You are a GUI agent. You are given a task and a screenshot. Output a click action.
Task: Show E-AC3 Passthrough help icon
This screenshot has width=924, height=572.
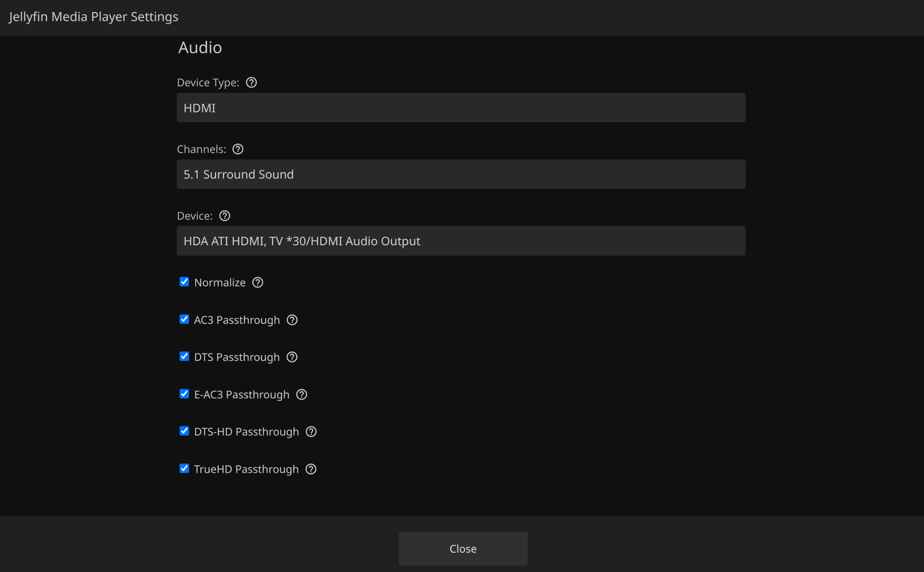click(301, 395)
